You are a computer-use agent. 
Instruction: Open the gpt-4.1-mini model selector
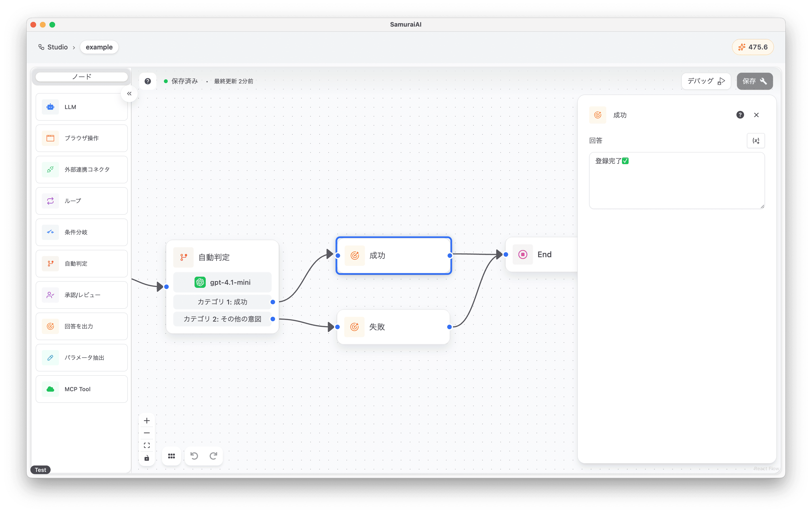point(222,282)
